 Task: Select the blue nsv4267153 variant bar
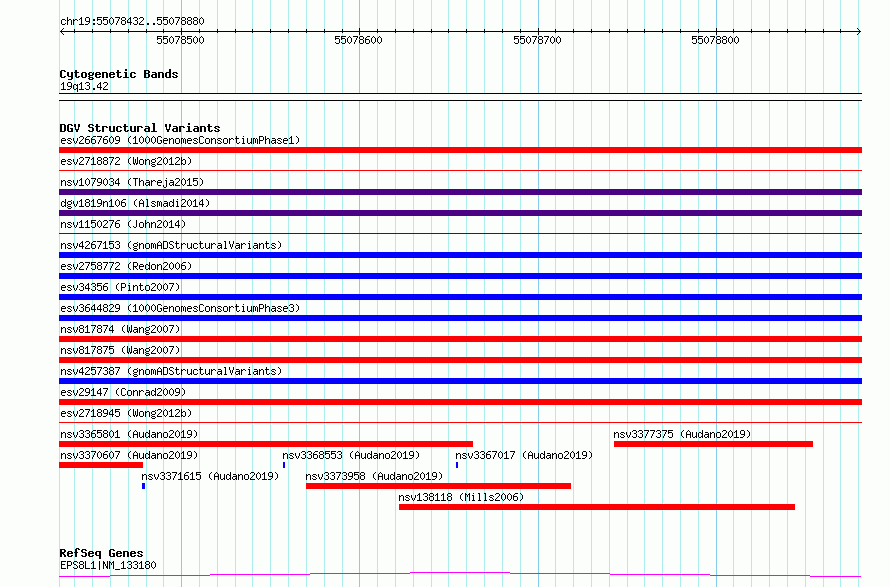[x=460, y=255]
